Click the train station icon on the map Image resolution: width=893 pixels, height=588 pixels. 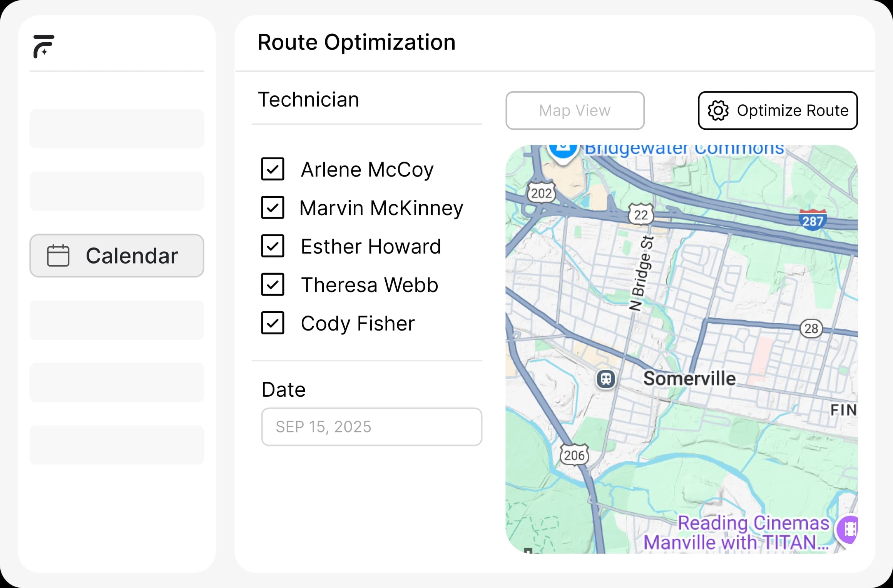(x=606, y=379)
